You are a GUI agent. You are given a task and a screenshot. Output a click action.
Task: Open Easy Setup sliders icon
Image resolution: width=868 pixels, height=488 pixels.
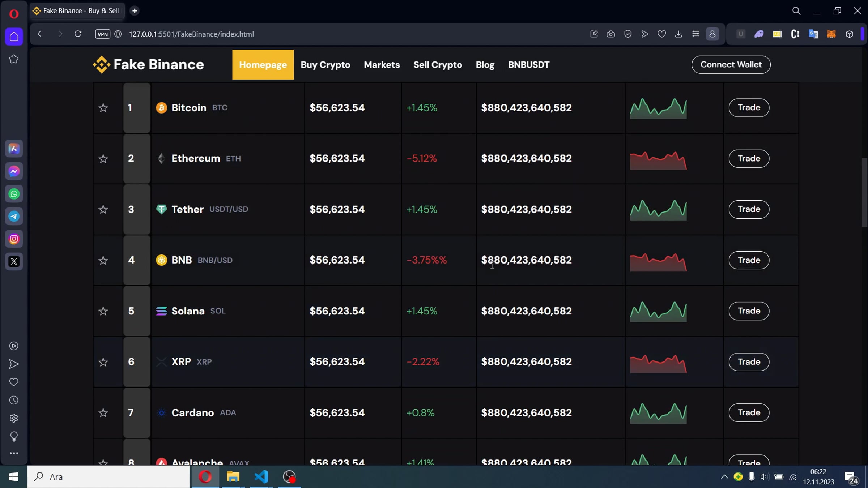[x=695, y=34]
